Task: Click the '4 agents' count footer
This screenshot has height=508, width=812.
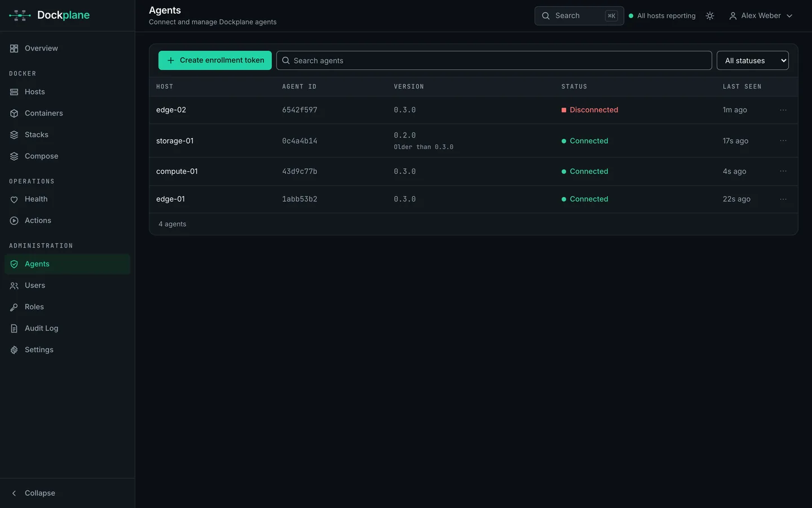Action: [172, 224]
